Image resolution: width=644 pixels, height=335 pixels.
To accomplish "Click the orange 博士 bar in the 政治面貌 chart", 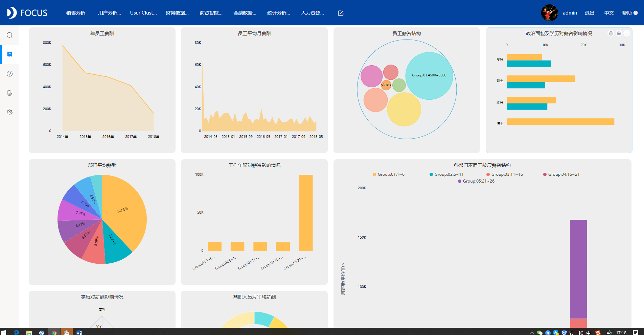I will [x=560, y=122].
